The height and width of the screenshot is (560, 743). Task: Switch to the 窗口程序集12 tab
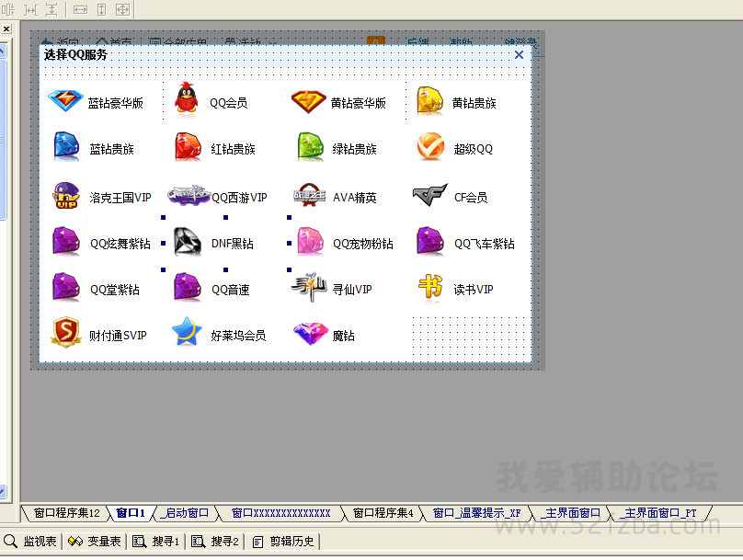pos(66,513)
